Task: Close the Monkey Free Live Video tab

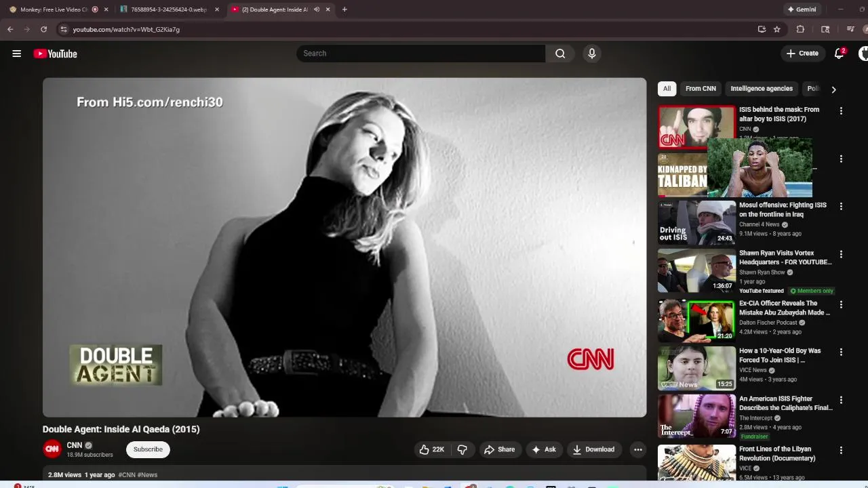Action: pos(106,9)
